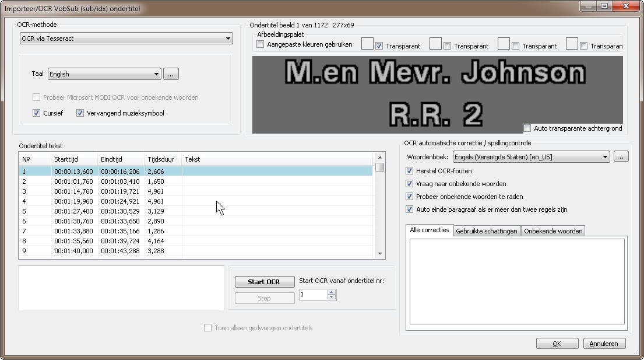Click the Starttijd column header
This screenshot has height=360, width=644.
click(75, 159)
